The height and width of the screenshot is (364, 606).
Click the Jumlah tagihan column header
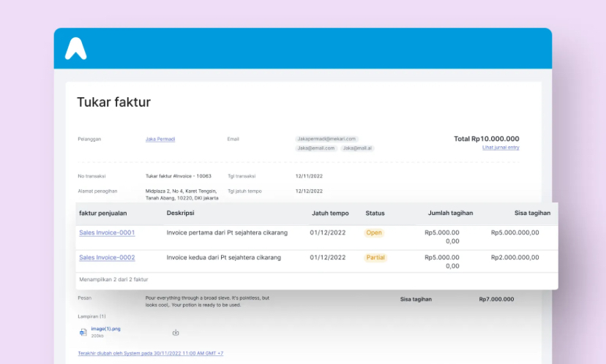pyautogui.click(x=450, y=213)
